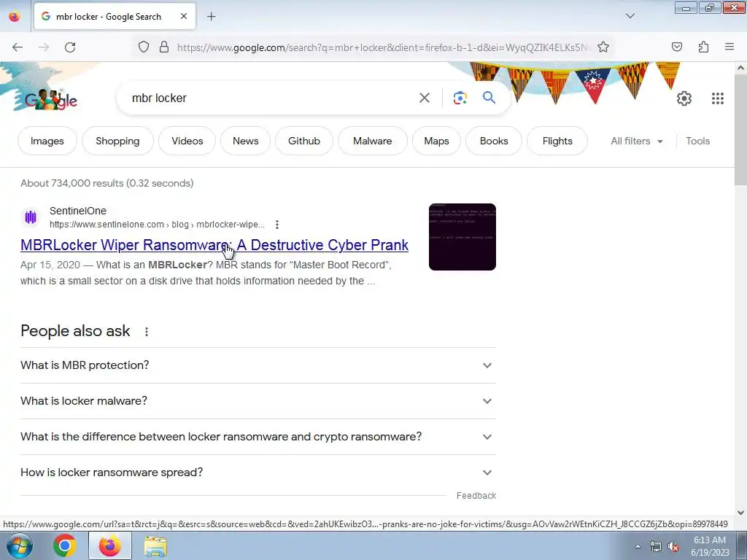This screenshot has height=560, width=747.
Task: Switch to Maps results
Action: click(x=436, y=141)
